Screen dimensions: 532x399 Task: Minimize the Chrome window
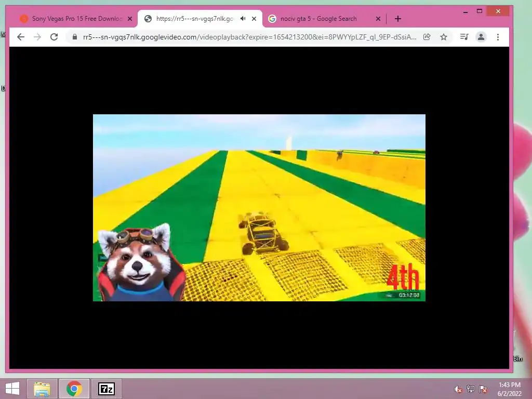465,11
